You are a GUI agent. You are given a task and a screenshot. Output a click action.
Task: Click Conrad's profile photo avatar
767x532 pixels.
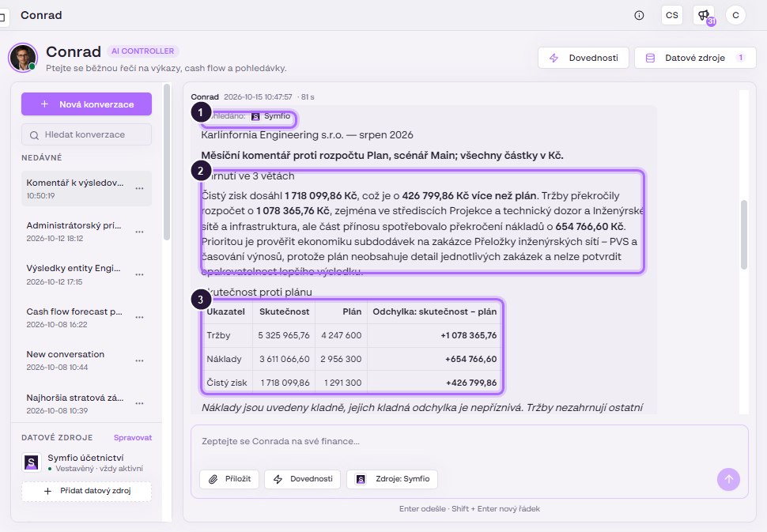[22, 57]
